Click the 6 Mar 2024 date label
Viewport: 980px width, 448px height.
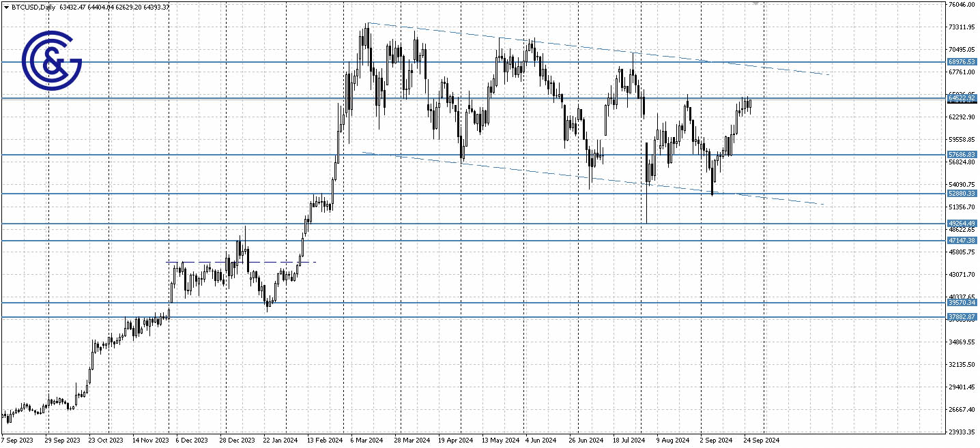point(365,440)
